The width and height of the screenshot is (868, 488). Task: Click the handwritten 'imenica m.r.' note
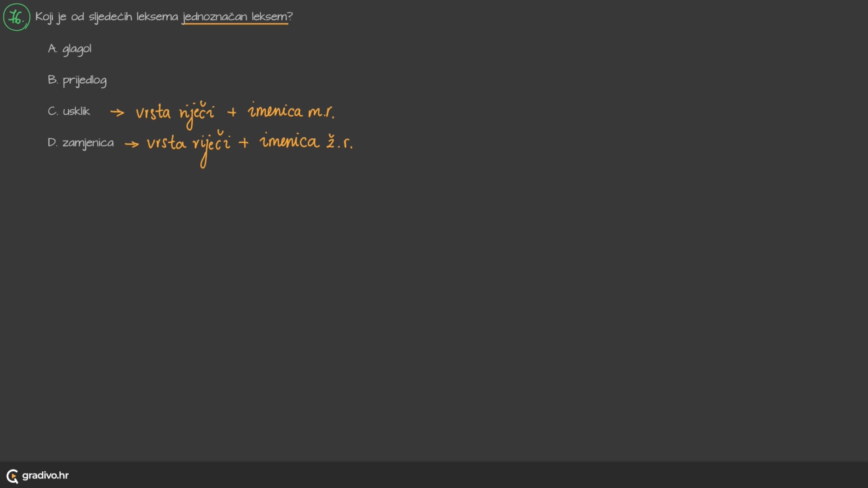click(x=291, y=111)
